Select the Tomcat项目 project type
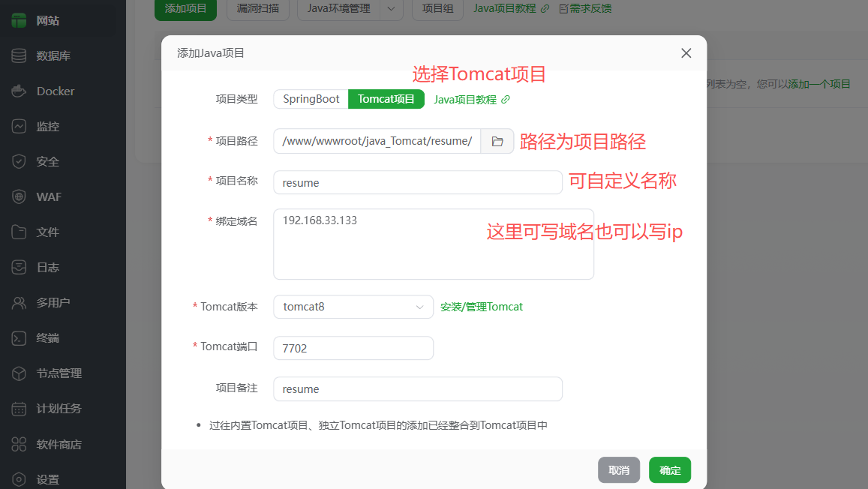Viewport: 868px width, 489px height. (386, 98)
